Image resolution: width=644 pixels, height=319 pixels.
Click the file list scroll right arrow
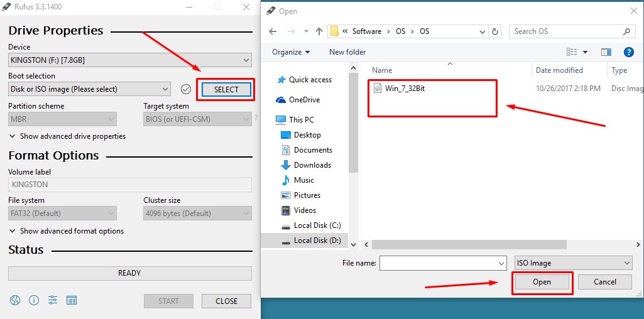click(x=638, y=245)
